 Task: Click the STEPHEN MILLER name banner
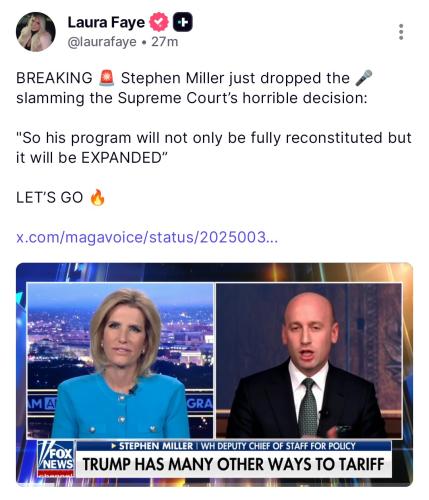coord(156,446)
